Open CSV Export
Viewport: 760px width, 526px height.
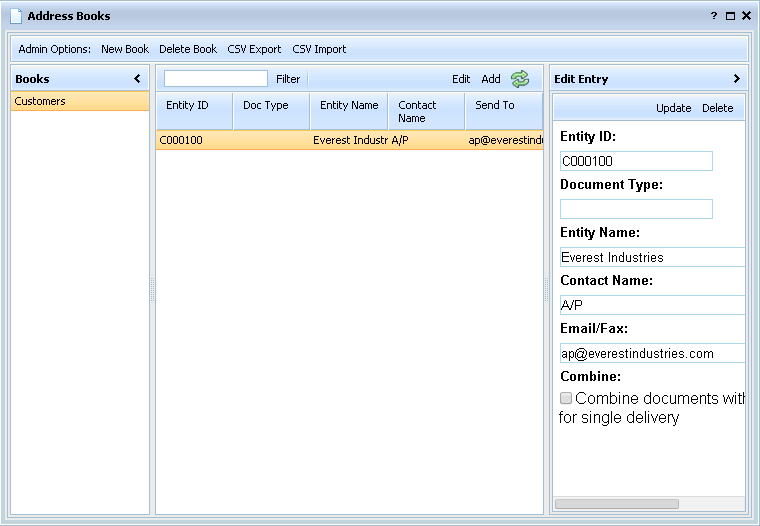tap(254, 49)
